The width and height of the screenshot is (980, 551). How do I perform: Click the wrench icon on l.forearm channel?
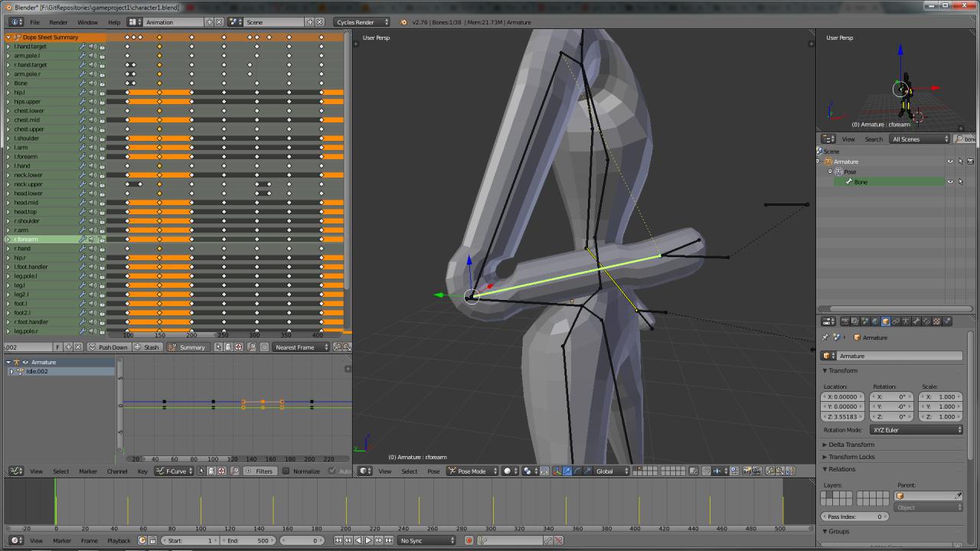pos(83,157)
